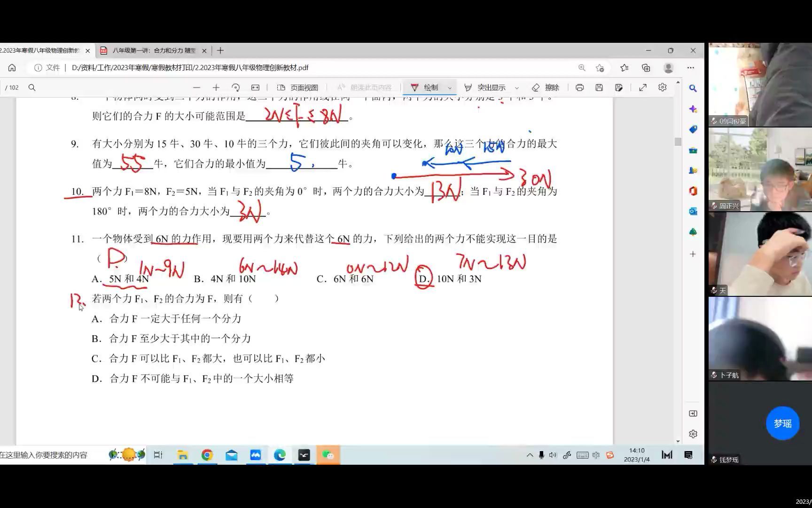Open the draw tool color dropdown
This screenshot has width=812, height=508.
(x=449, y=87)
